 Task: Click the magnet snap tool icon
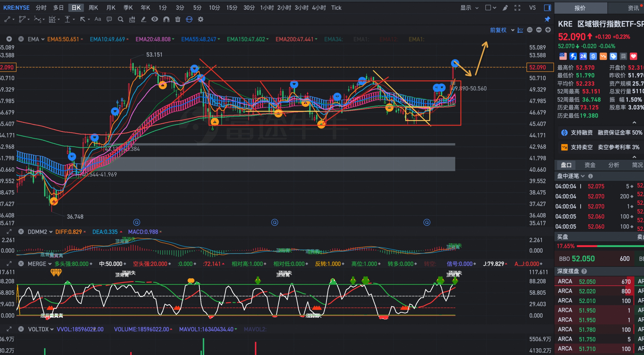coord(166,19)
